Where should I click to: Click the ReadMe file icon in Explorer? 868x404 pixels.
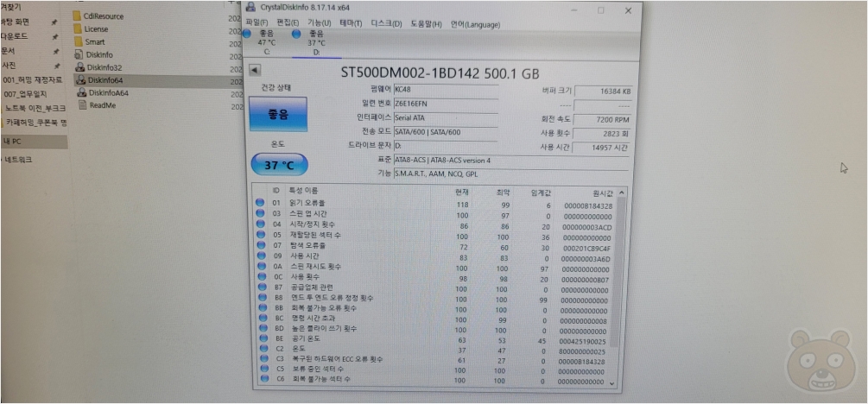82,105
